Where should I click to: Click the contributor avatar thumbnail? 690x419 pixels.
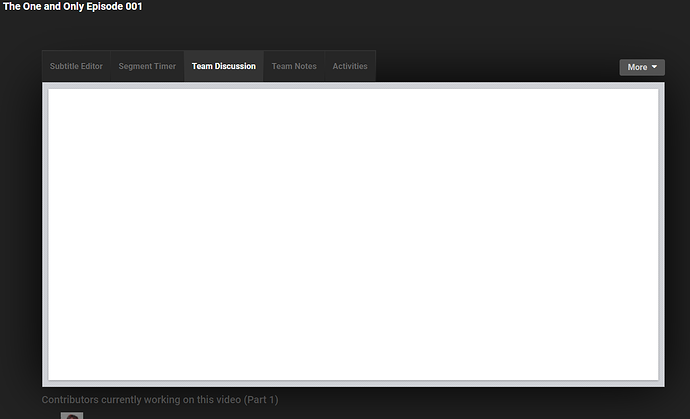71,415
